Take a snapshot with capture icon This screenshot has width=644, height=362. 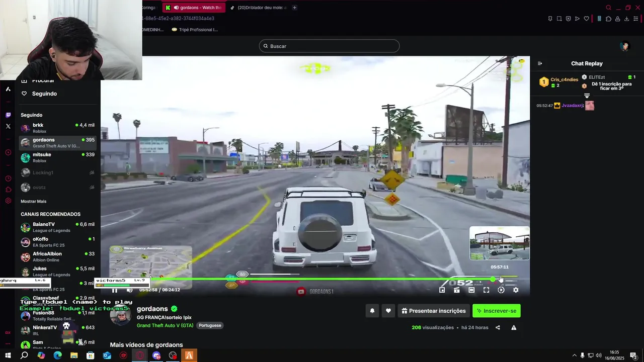coord(559,19)
